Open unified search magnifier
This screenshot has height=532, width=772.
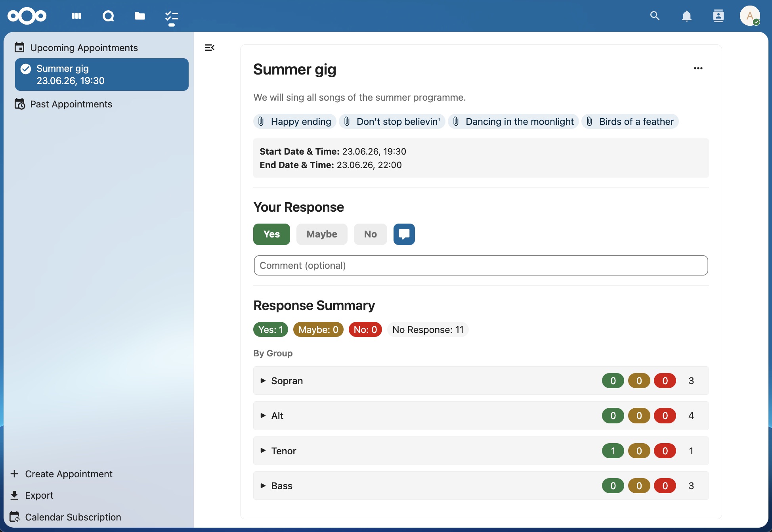655,16
